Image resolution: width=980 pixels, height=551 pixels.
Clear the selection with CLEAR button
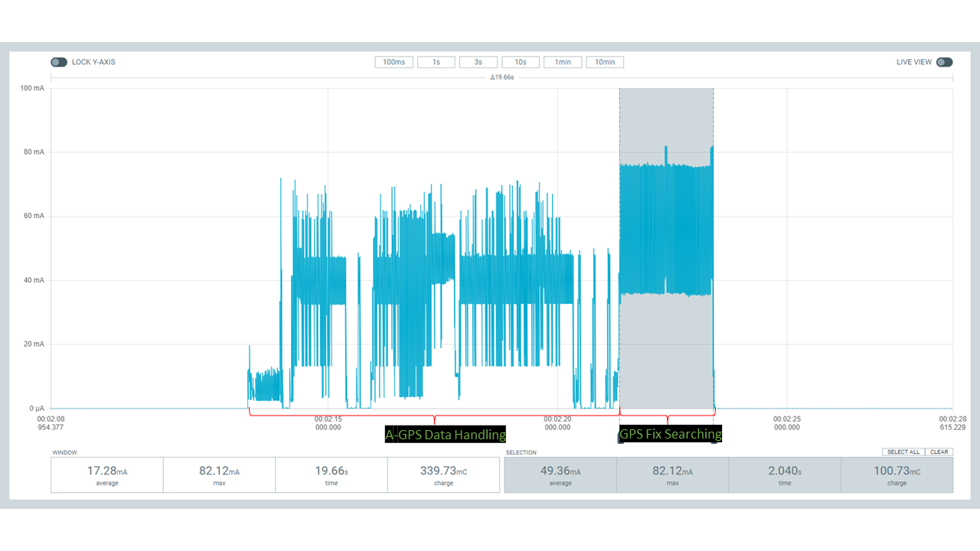pyautogui.click(x=939, y=452)
